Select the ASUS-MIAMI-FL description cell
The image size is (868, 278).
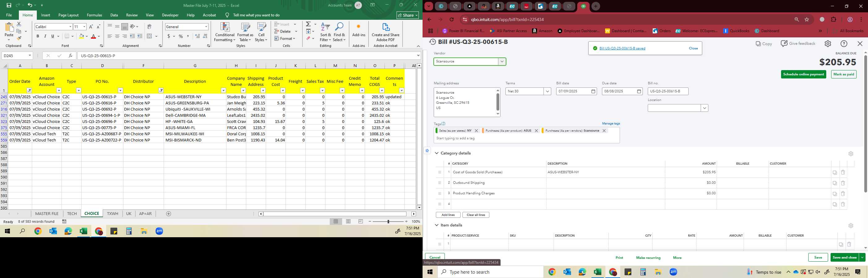click(x=195, y=128)
